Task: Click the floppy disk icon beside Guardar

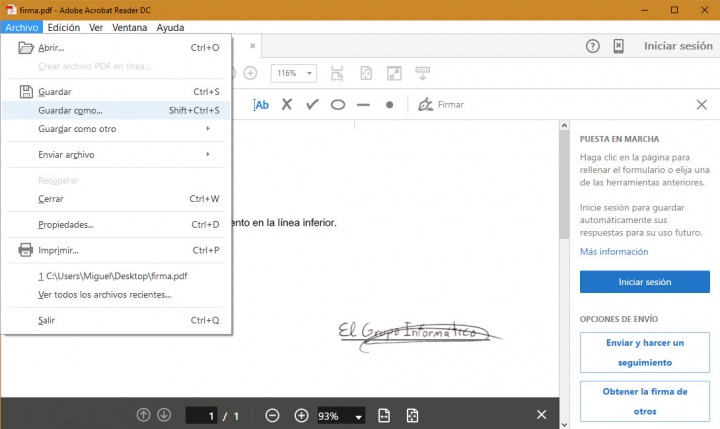Action: click(x=26, y=92)
